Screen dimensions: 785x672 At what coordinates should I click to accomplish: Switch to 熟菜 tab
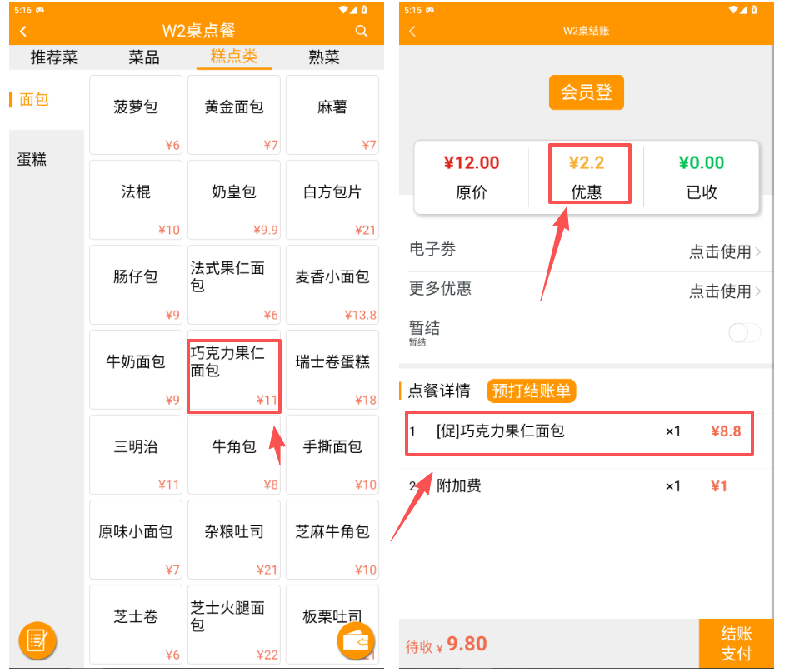click(324, 57)
